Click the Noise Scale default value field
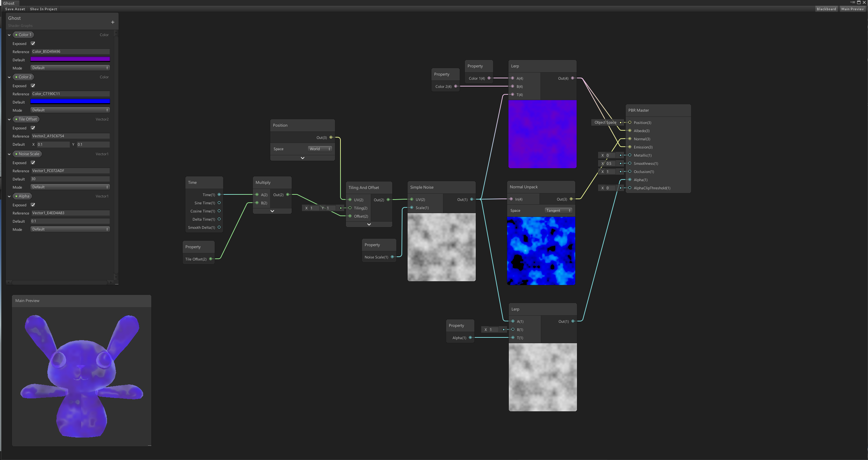Screen dimensions: 868x460 pyautogui.click(x=70, y=179)
